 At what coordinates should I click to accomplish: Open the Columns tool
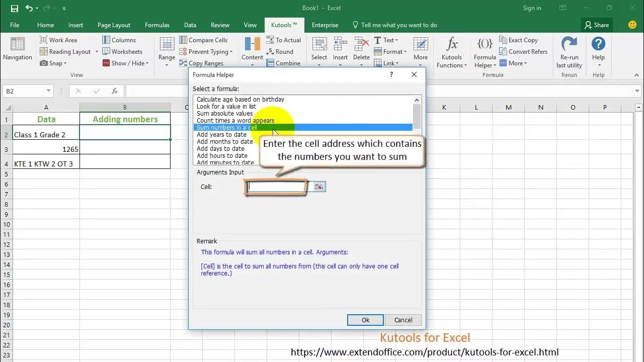click(119, 40)
